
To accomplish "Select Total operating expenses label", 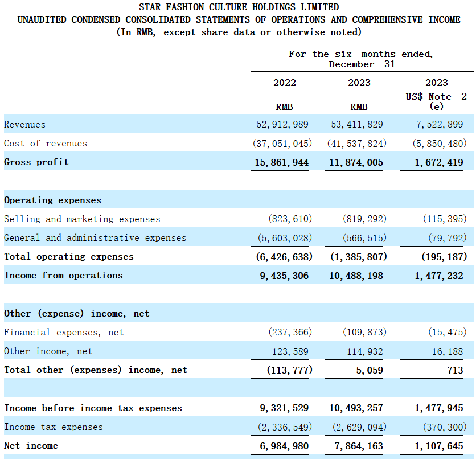I will point(69,256).
